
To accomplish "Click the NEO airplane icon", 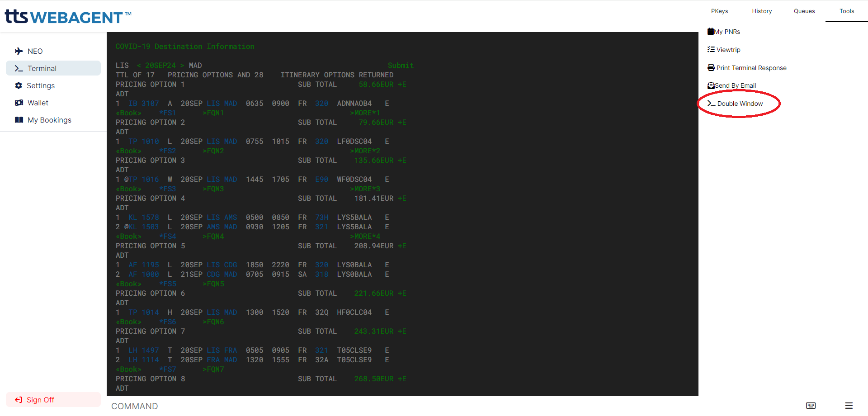I will coord(19,51).
